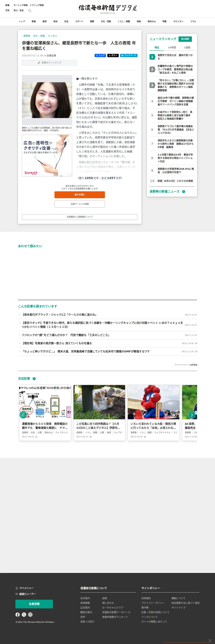Click the chevron before 「ちょっと怖いですけど…」 article
The height and width of the screenshot is (644, 215).
point(20,351)
